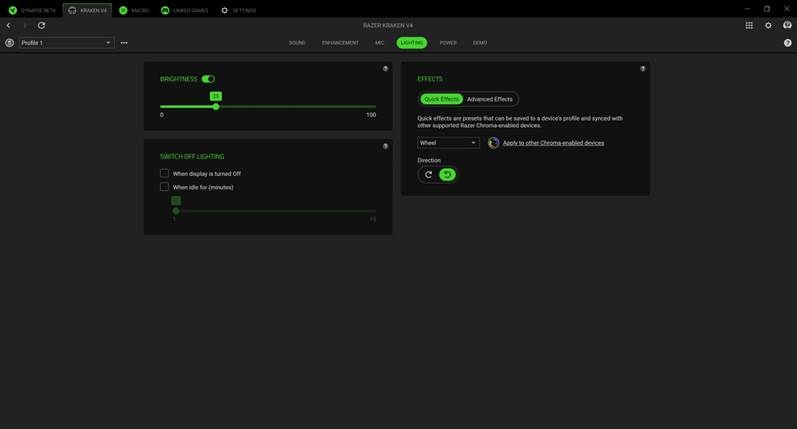The width and height of the screenshot is (797, 429).
Task: Maximize the Synapse window
Action: [x=767, y=9]
